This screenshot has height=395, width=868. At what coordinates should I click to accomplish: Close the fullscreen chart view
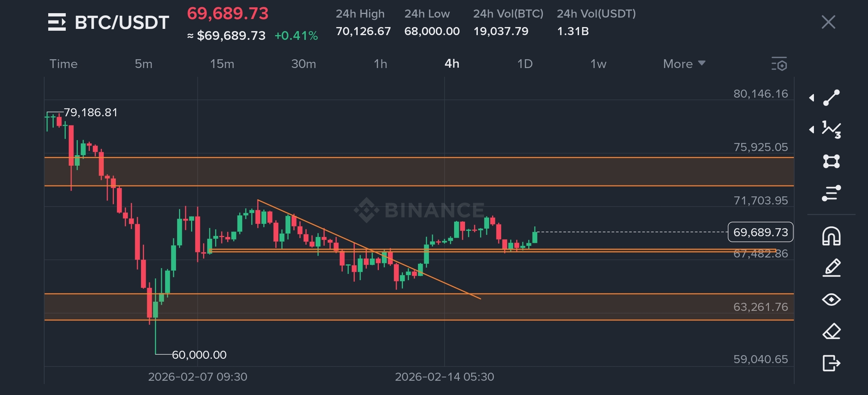[x=828, y=22]
